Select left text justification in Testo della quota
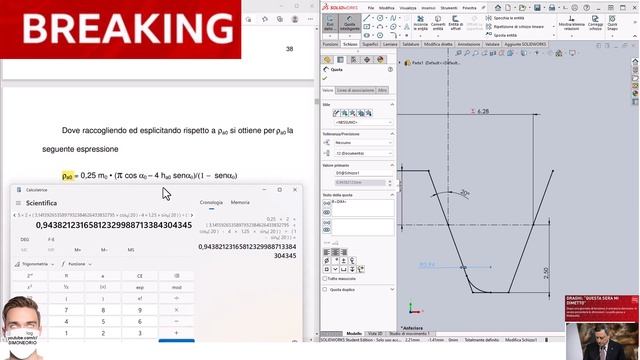Screen dimensions: 640x360 [x=327, y=252]
